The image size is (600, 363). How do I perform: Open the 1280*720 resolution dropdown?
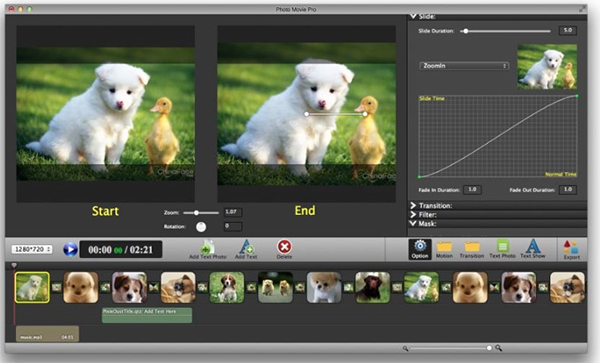click(32, 249)
